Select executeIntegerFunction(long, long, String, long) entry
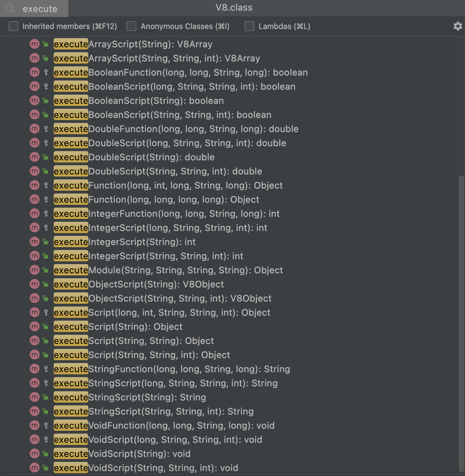Screen dimensions: 465x476 click(x=166, y=214)
